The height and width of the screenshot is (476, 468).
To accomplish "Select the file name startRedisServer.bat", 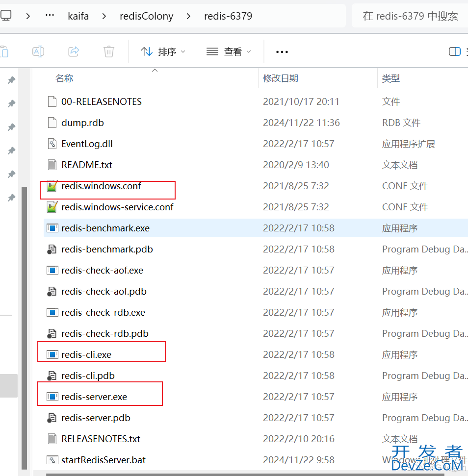I will point(103,460).
